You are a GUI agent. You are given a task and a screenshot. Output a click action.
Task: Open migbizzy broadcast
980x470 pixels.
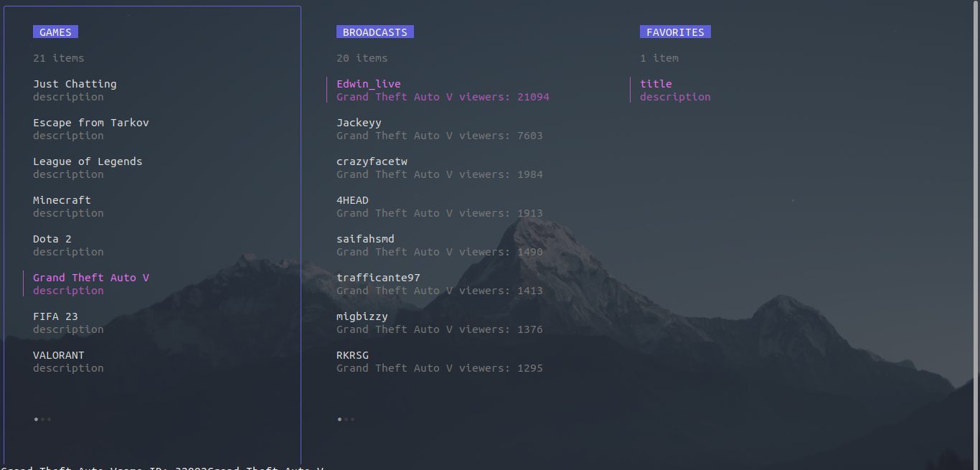(x=362, y=316)
